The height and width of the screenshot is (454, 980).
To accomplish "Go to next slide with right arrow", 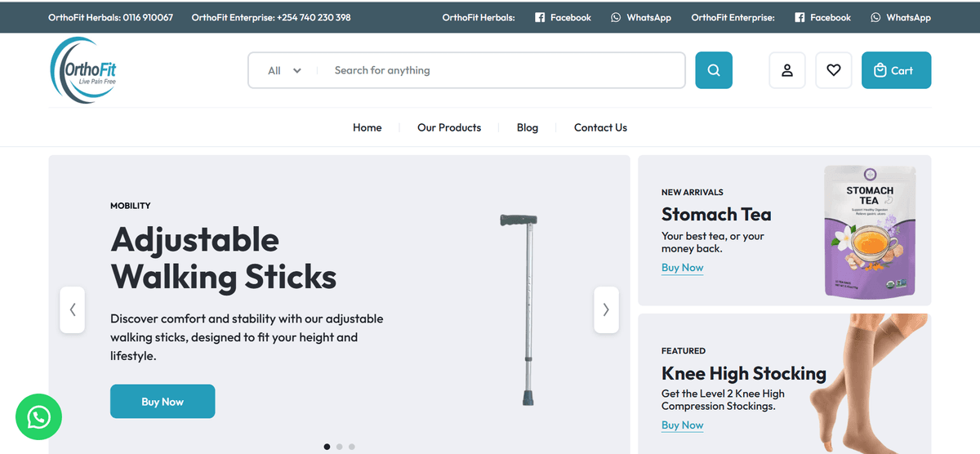I will (x=605, y=309).
